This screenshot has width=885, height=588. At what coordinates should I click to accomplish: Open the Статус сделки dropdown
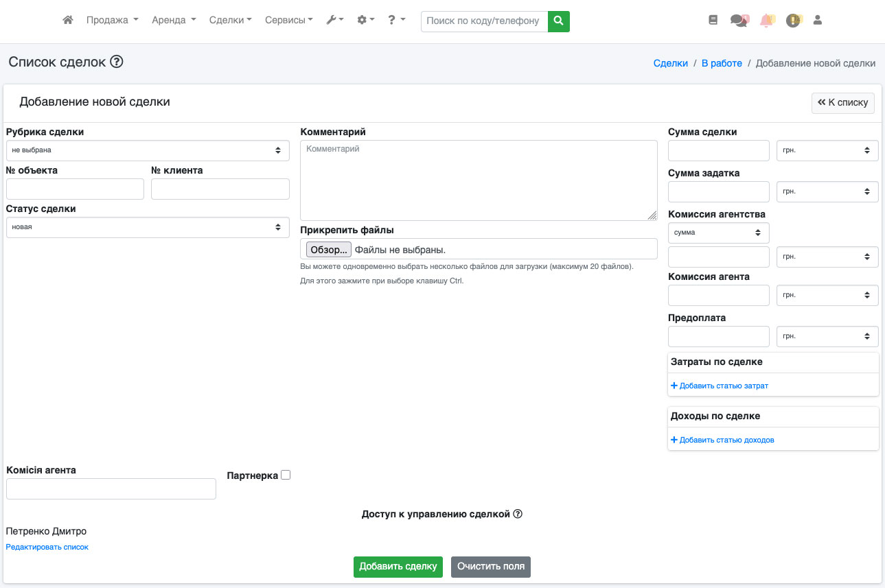(x=148, y=227)
